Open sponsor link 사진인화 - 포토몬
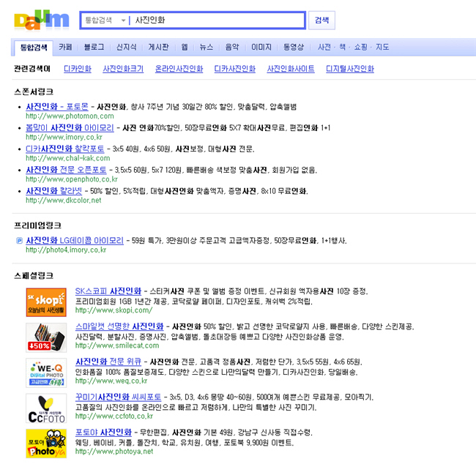476x464 pixels. [57, 107]
